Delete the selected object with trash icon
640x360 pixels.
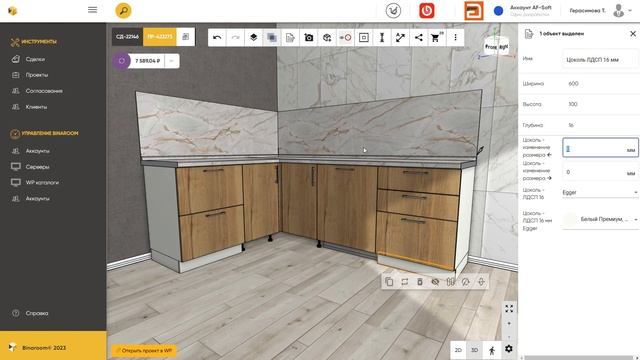point(420,282)
